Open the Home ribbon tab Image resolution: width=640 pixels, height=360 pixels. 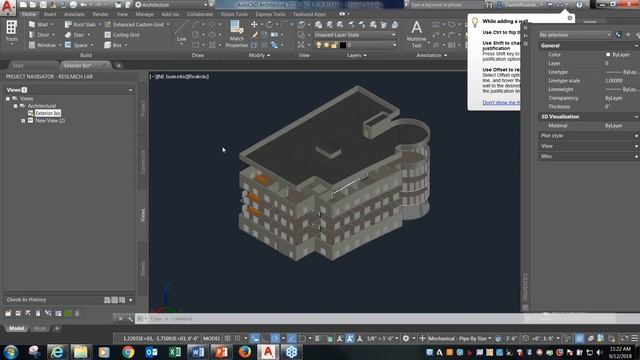tap(29, 14)
